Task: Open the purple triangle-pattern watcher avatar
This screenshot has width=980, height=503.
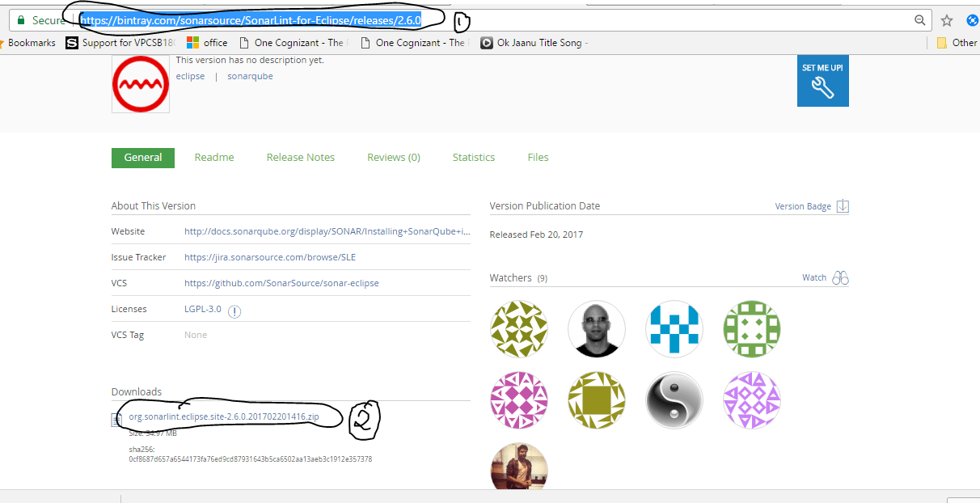Action: coord(752,400)
